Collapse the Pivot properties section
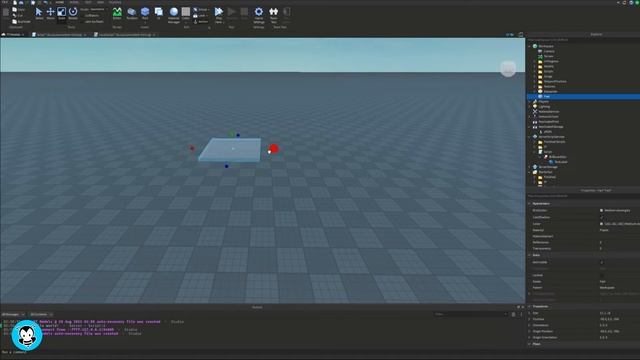Viewport: 640px width, 360px height. [529, 344]
